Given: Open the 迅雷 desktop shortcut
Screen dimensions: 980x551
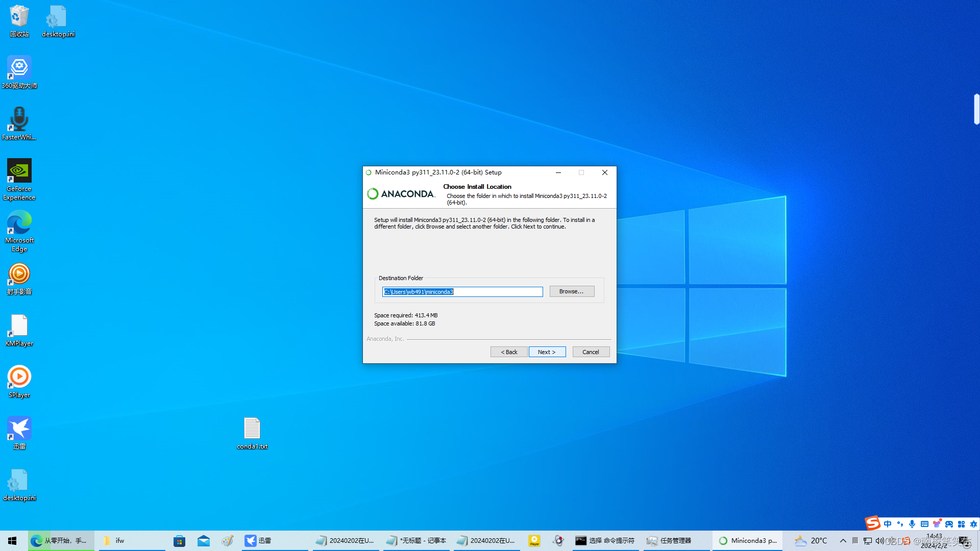Looking at the screenshot, I should [x=19, y=433].
